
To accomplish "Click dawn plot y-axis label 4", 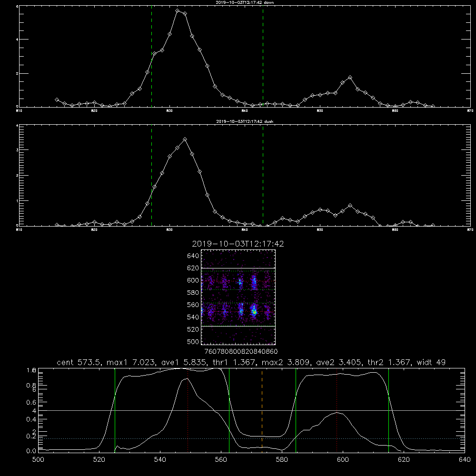I will coord(17,40).
